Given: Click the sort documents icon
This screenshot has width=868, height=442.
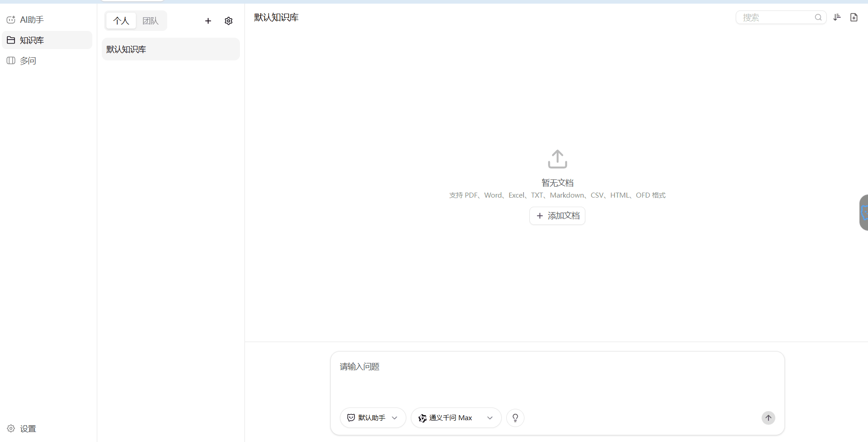Looking at the screenshot, I should pyautogui.click(x=837, y=17).
